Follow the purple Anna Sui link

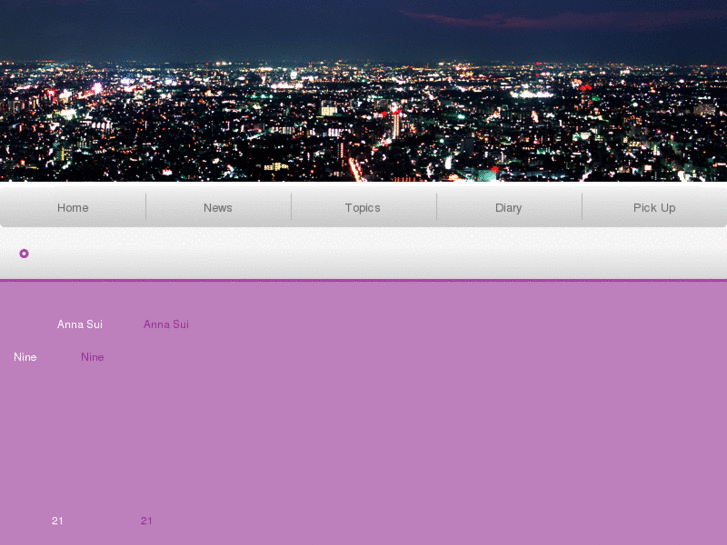pyautogui.click(x=166, y=324)
